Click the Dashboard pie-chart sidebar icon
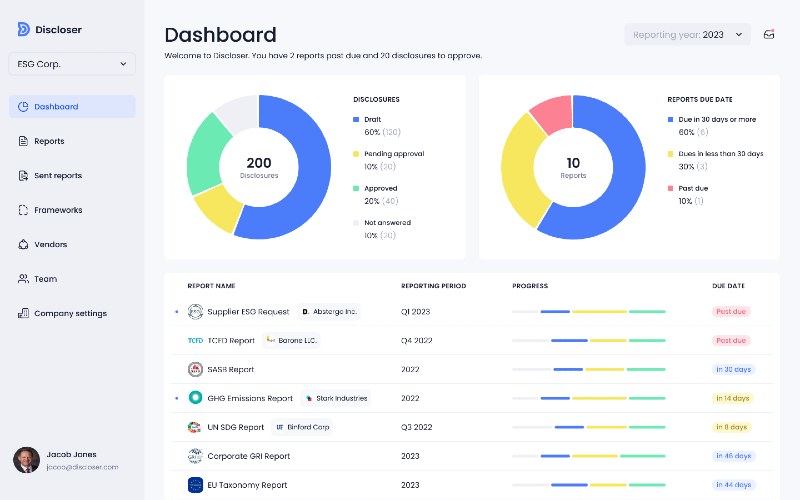Viewport: 800px width, 500px height. (x=23, y=107)
